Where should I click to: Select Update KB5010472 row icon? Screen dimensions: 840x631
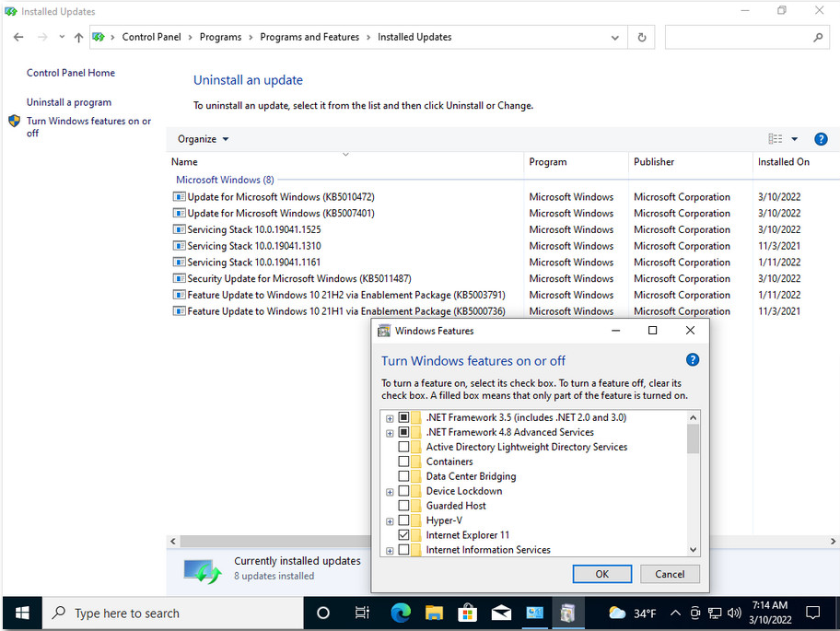click(179, 196)
